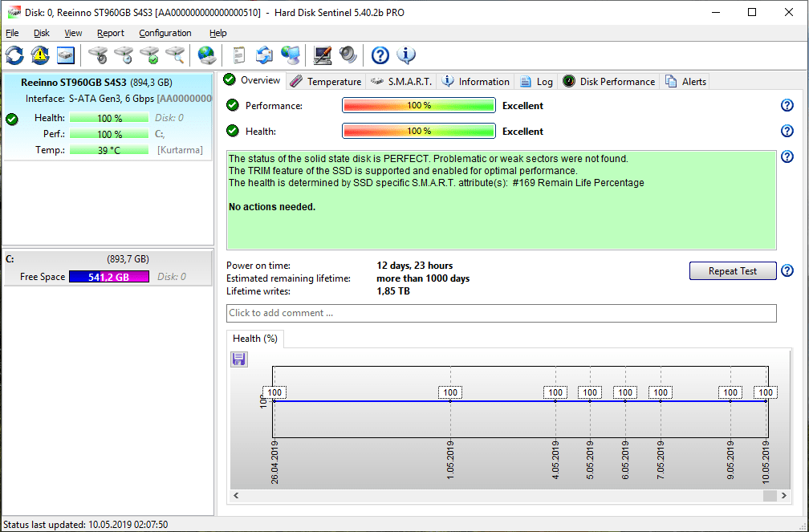Select the Overview tab
This screenshot has height=532, width=809.
253,80
